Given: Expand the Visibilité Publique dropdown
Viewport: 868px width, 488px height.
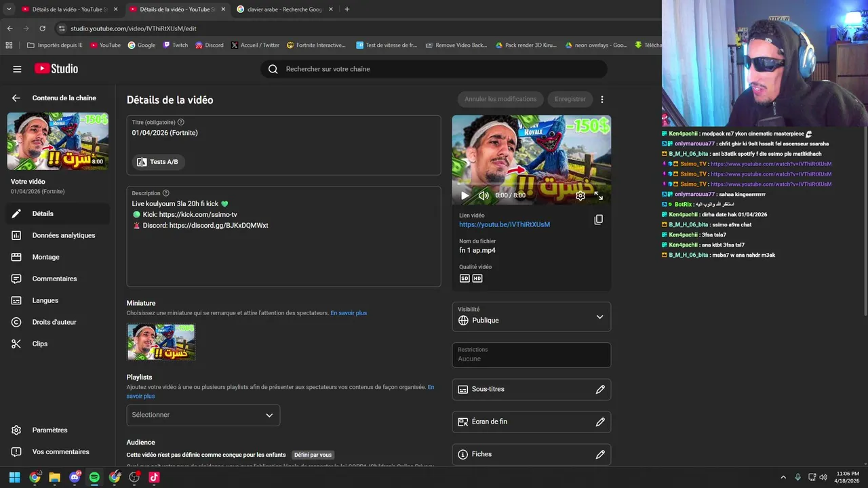Looking at the screenshot, I should coord(532,317).
